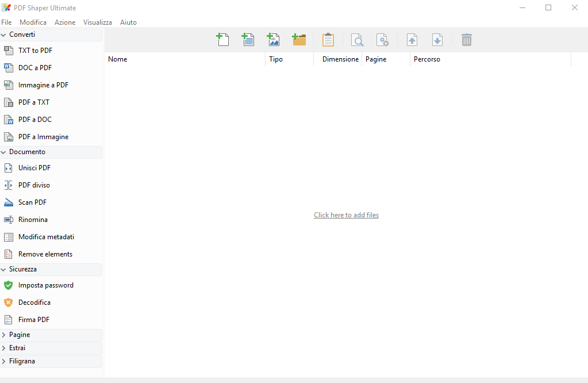588x383 pixels.
Task: Click the PDF a DOC icon
Action: click(8, 119)
